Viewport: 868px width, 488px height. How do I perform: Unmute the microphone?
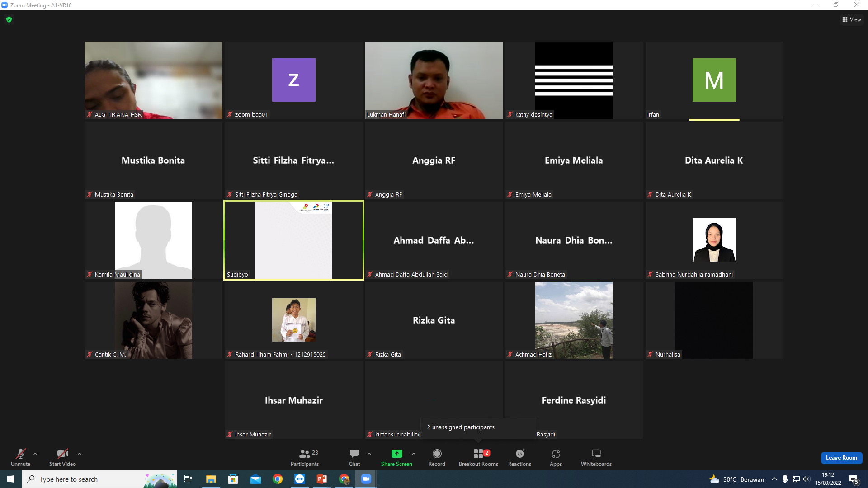[x=21, y=457]
